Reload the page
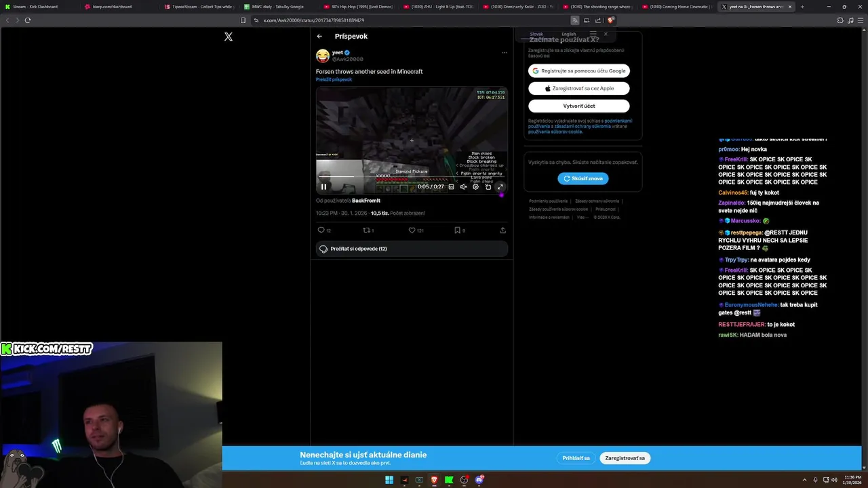 28,20
